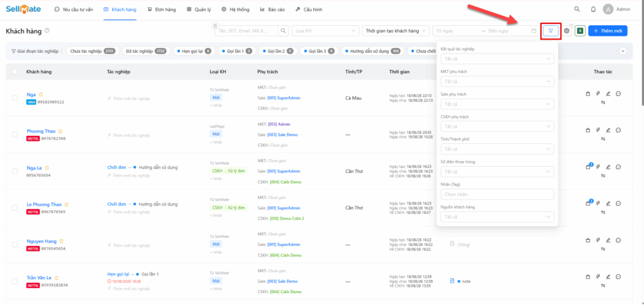Open the global search icon in the top bar

(577, 9)
